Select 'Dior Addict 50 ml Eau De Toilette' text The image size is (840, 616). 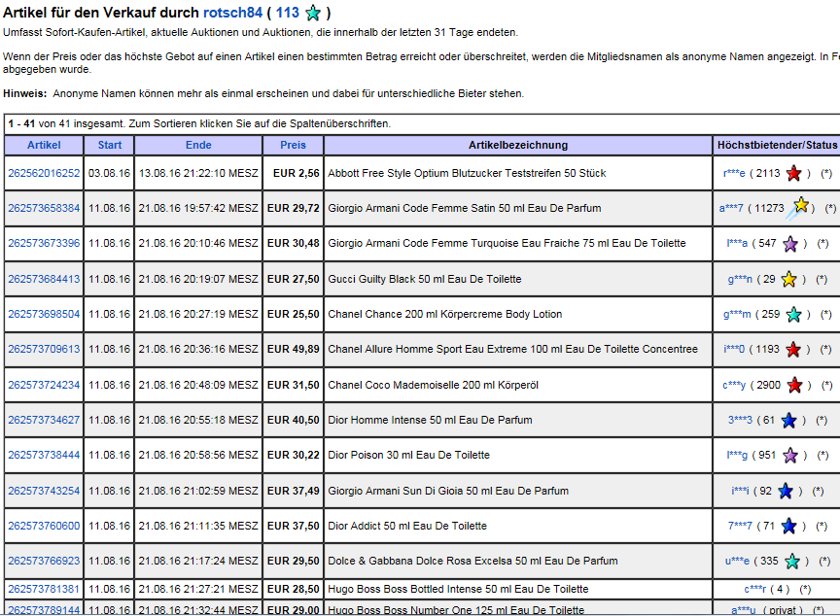pos(407,526)
